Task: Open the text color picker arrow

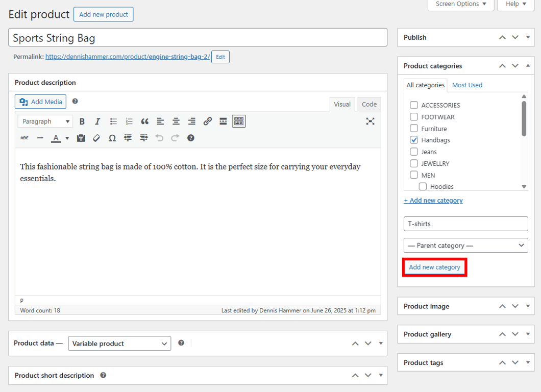Action: (67, 138)
